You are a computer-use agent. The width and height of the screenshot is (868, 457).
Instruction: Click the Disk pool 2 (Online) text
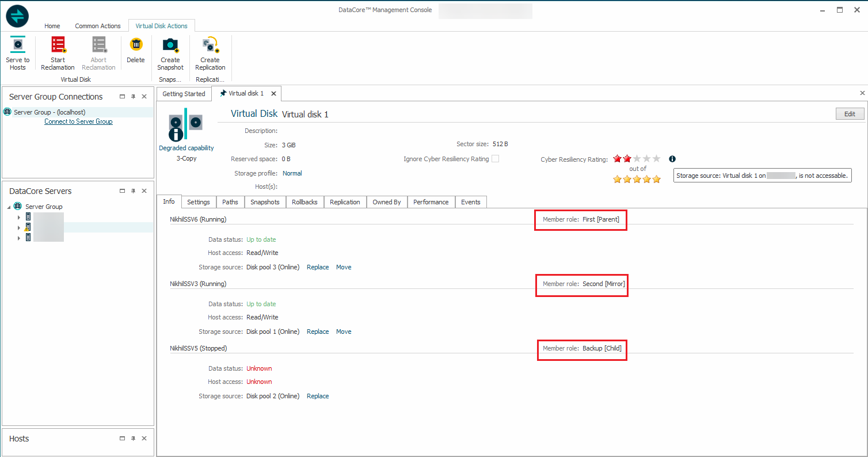(x=273, y=396)
